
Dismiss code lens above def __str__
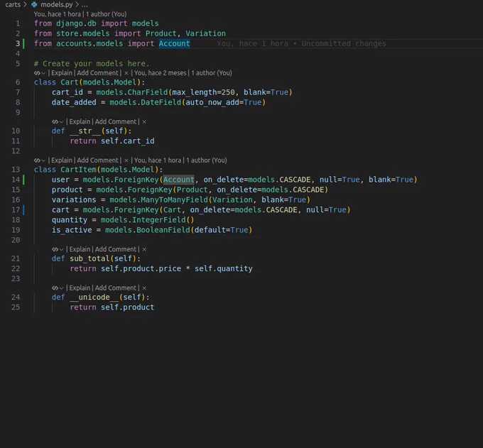[144, 122]
